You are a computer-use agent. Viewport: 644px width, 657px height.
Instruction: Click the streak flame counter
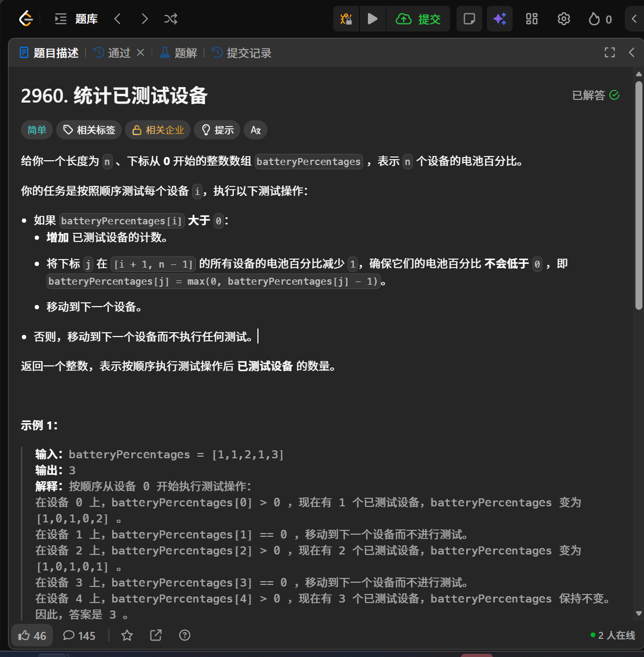pos(600,19)
